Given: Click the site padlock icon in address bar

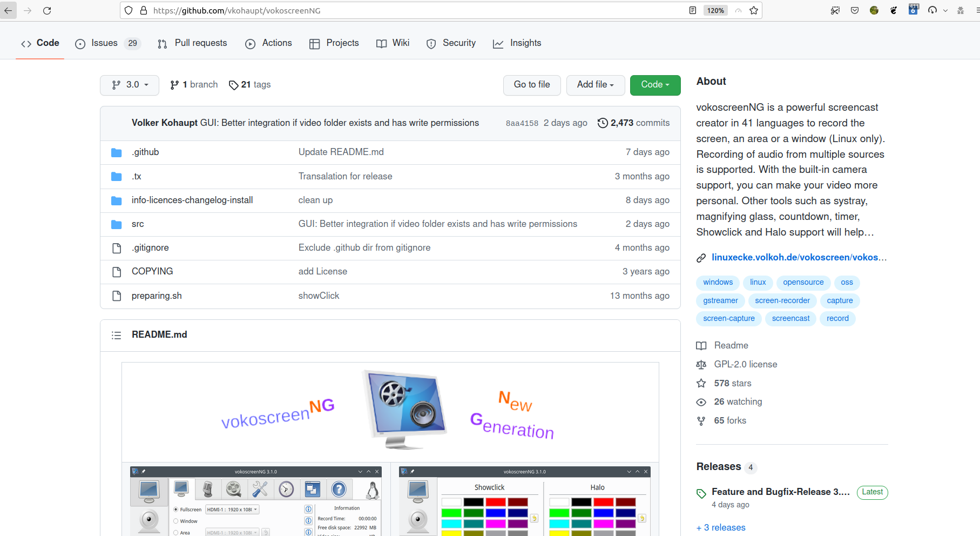Looking at the screenshot, I should click(x=144, y=10).
